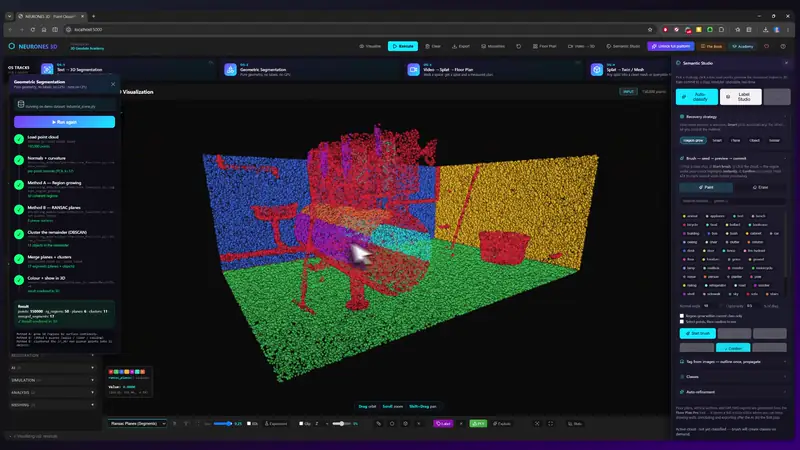Click the fullscreen frame icon
Screen dimensions: 800x450
pyautogui.click(x=551, y=423)
